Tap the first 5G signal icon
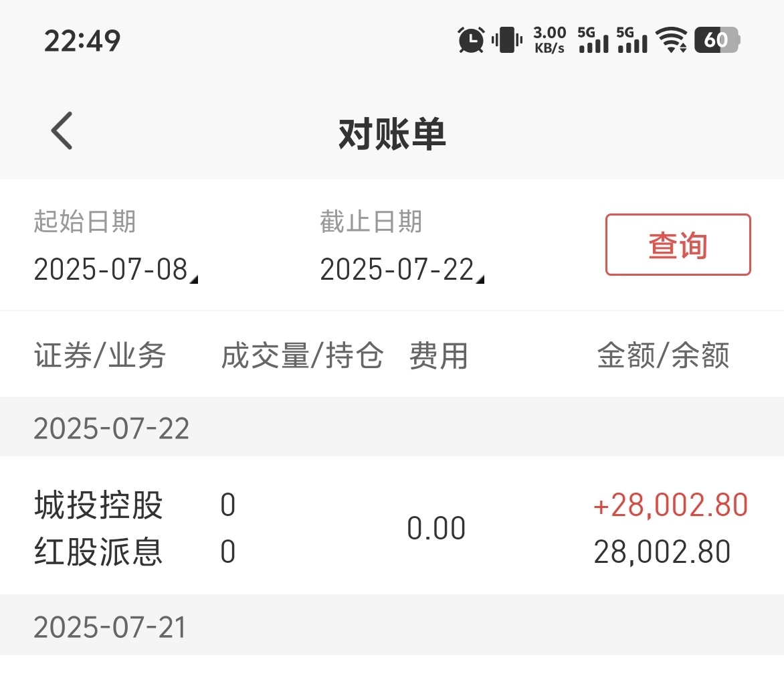 (x=593, y=39)
